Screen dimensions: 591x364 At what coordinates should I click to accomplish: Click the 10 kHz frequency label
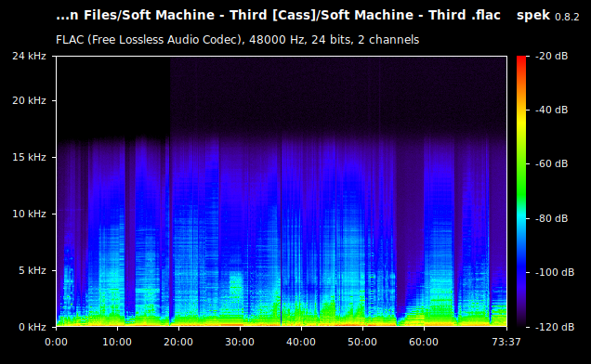[x=29, y=214]
